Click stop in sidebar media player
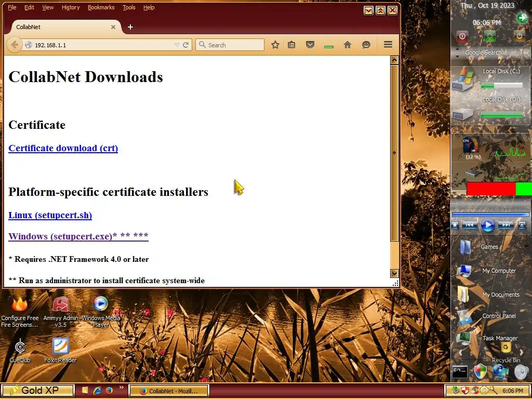The height and width of the screenshot is (399, 532). [x=455, y=225]
